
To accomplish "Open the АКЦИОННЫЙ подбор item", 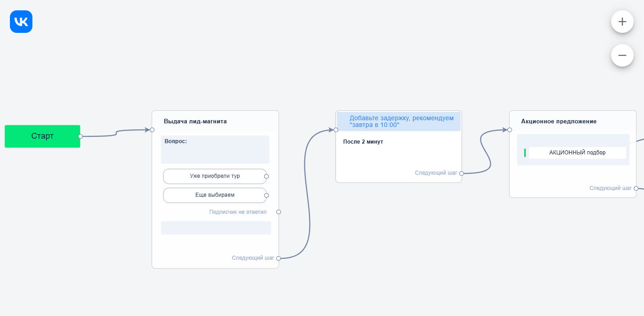I will tap(577, 153).
